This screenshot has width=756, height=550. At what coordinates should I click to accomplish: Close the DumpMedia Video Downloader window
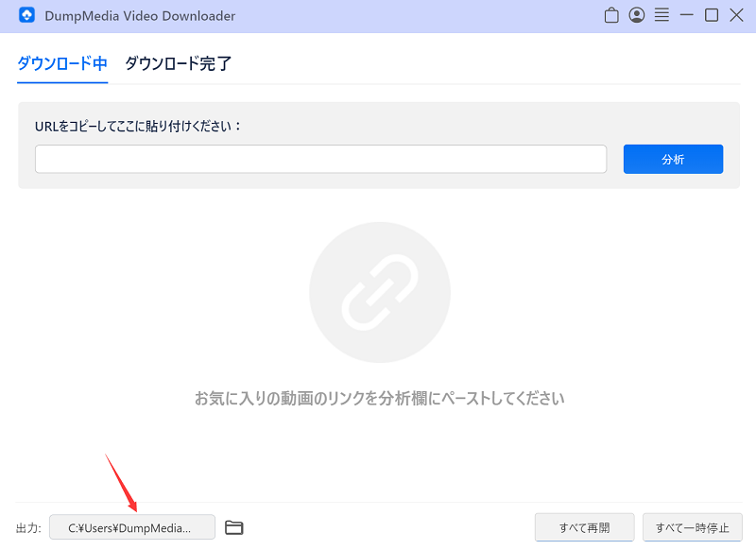[x=737, y=15]
